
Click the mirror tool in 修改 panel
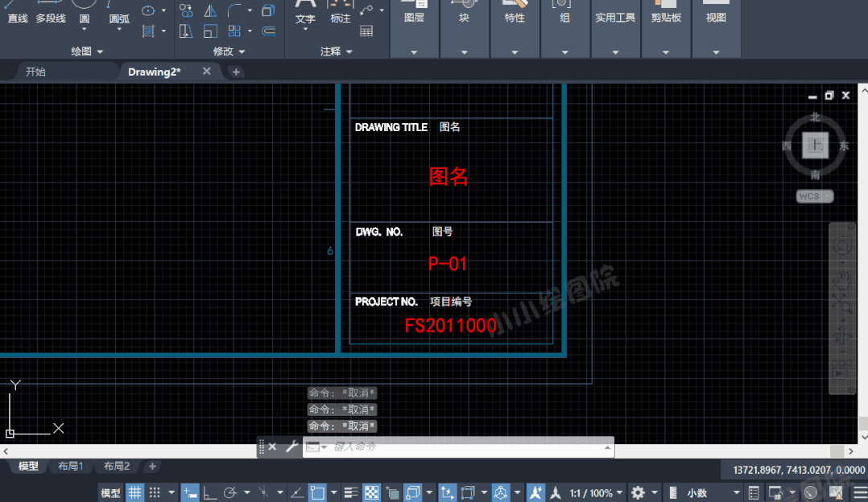click(x=210, y=11)
